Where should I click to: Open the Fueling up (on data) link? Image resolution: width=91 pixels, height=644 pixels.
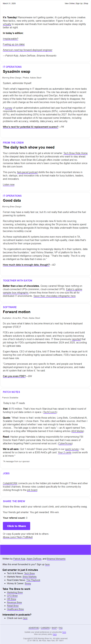(x=14, y=44)
